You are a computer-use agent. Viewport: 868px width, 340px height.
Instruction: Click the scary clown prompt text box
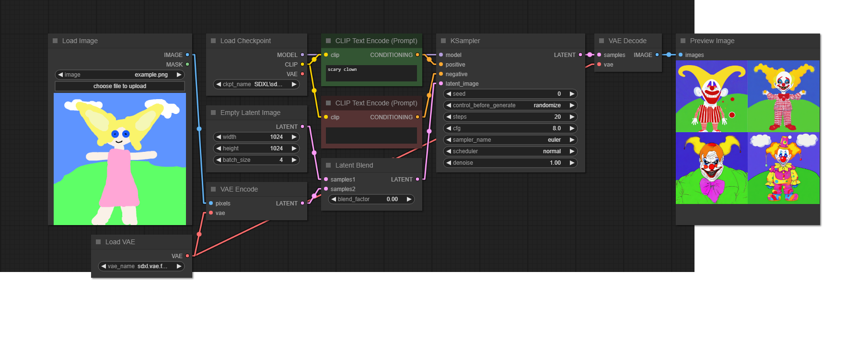[x=371, y=73]
